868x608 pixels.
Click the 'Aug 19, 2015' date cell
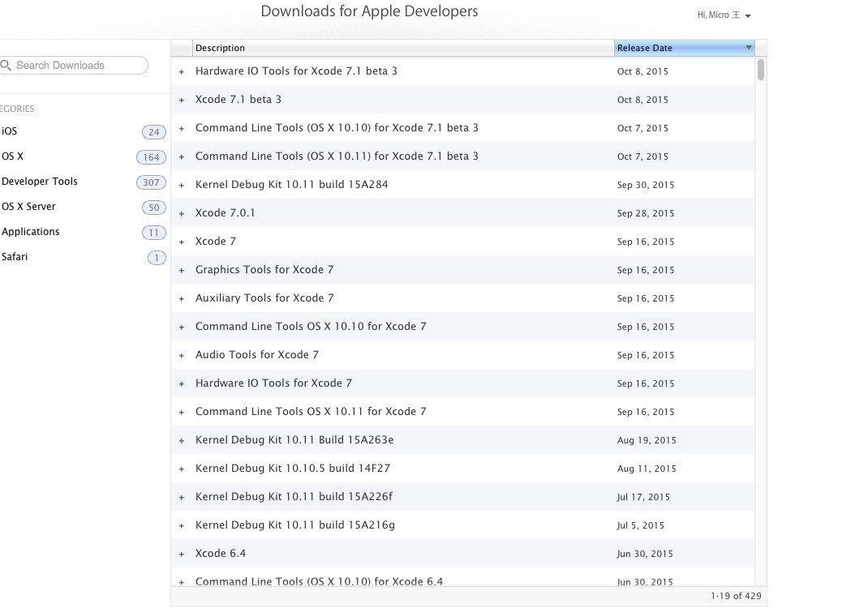click(x=647, y=440)
